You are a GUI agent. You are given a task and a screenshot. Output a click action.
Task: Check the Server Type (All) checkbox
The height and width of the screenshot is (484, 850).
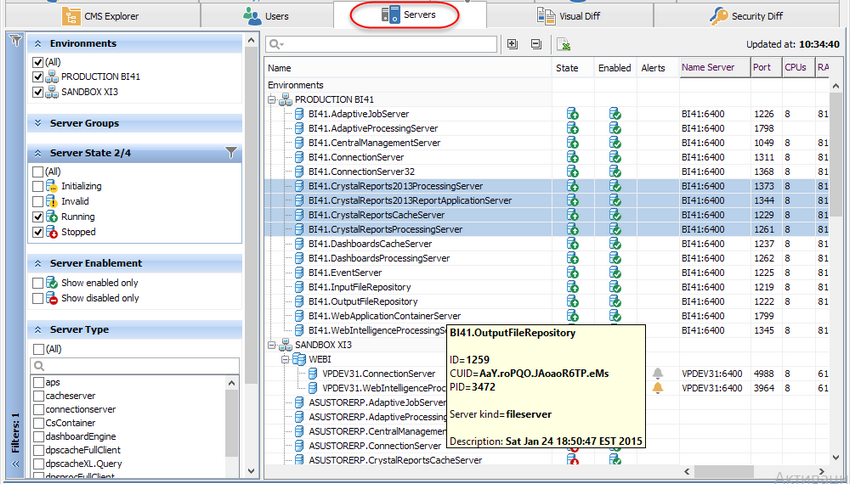click(38, 349)
